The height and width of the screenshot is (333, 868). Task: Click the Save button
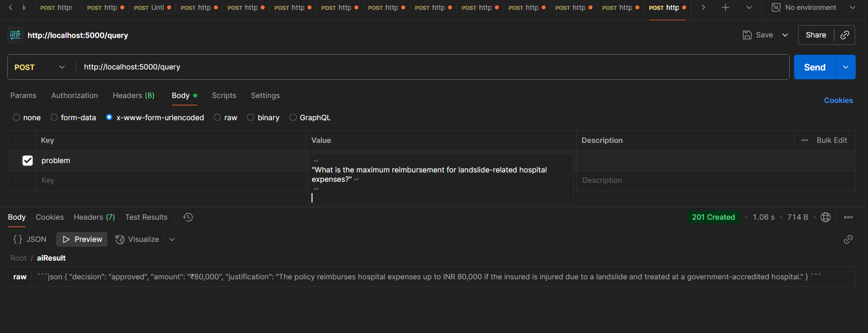[758, 35]
